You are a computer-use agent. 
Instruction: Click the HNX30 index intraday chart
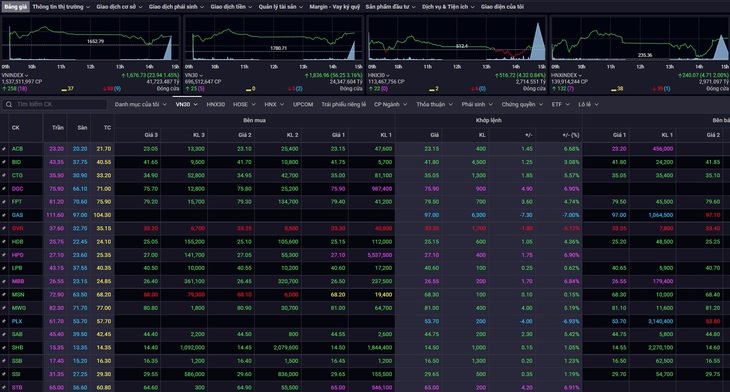(x=457, y=42)
